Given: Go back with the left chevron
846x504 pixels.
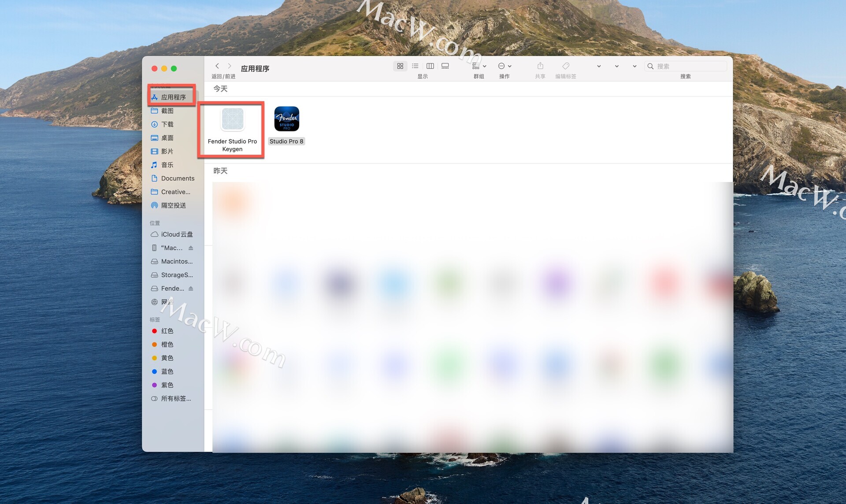Looking at the screenshot, I should coord(217,66).
